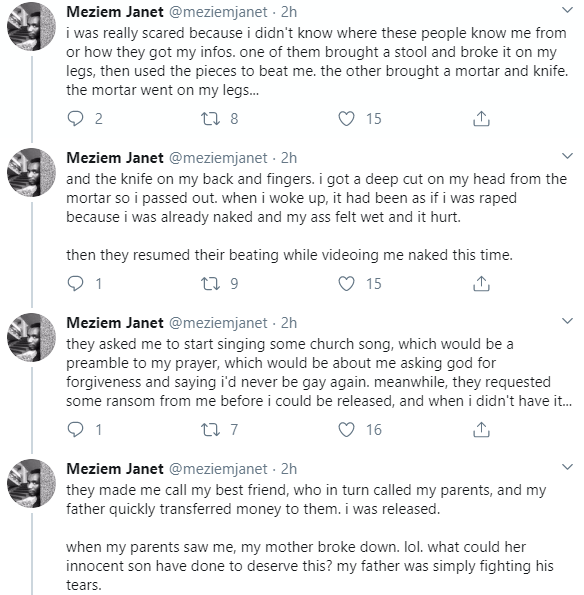Reply to the tweet with 9 retweets
Image resolution: width=584 pixels, height=595 pixels.
pyautogui.click(x=75, y=283)
